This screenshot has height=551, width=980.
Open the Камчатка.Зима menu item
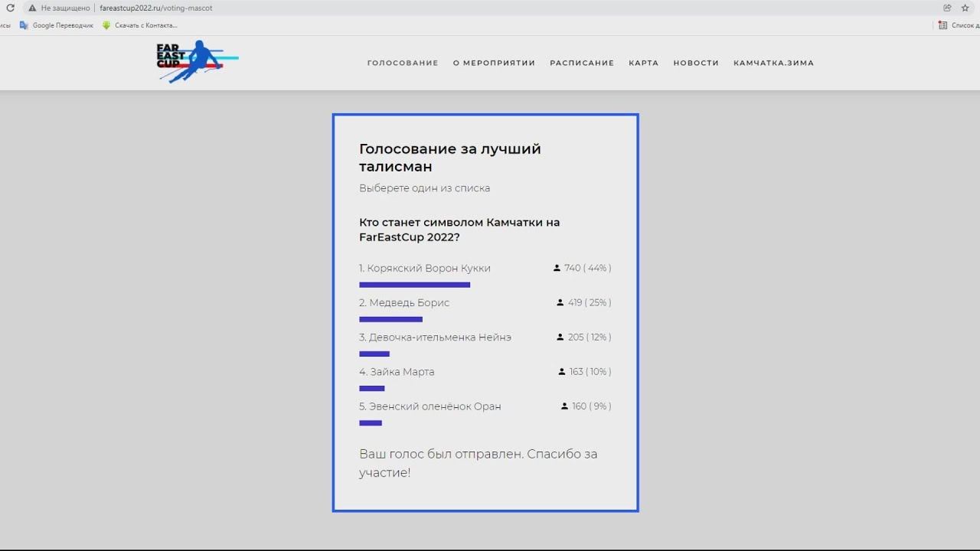point(773,63)
